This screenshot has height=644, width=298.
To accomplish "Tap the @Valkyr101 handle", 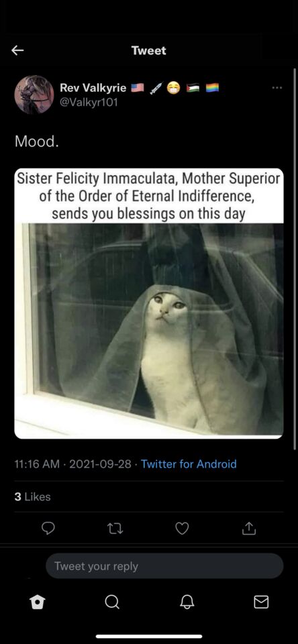I will tap(89, 102).
